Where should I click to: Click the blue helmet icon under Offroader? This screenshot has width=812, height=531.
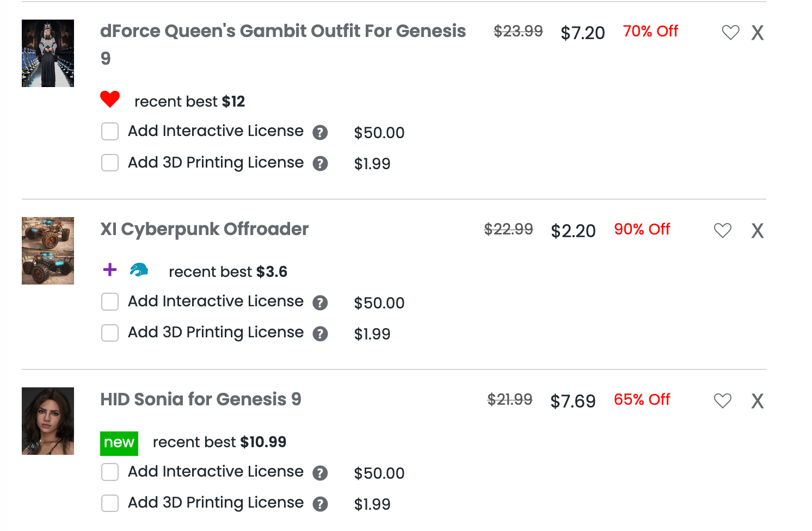click(139, 269)
